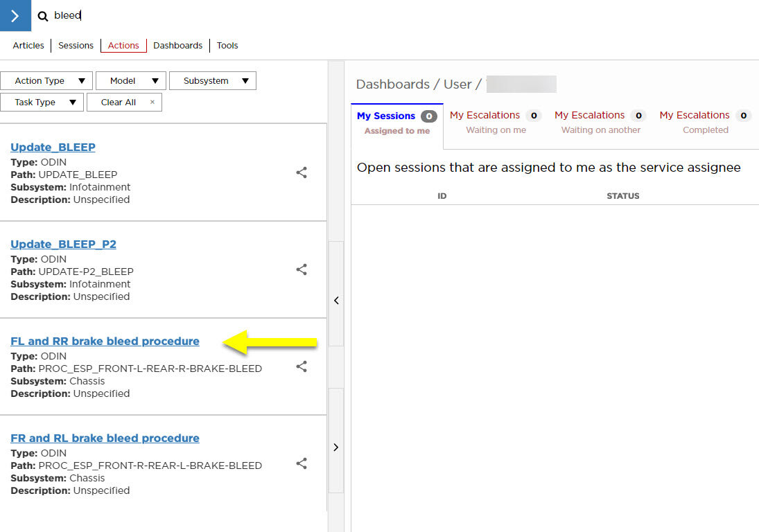Select My Sessions Assigned to me tab
The height and width of the screenshot is (532, 759).
click(x=396, y=123)
